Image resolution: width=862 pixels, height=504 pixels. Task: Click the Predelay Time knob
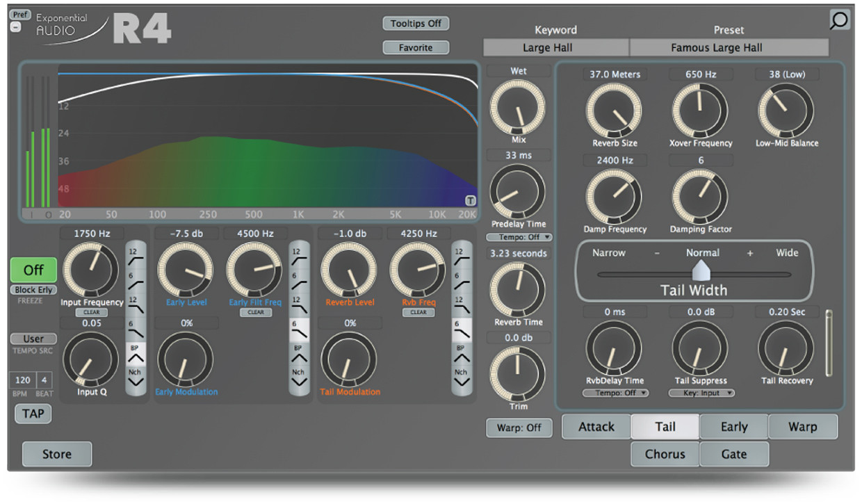tap(519, 192)
